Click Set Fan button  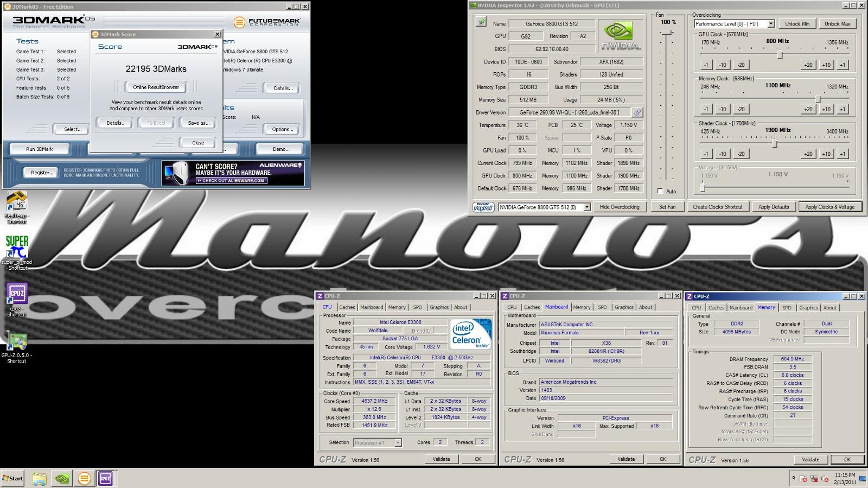click(x=667, y=207)
